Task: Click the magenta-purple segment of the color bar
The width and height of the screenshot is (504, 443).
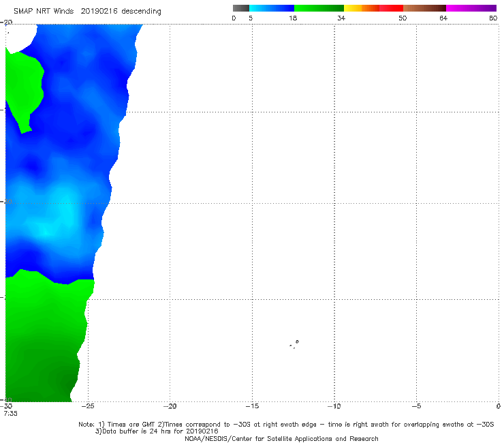Action: click(471, 8)
